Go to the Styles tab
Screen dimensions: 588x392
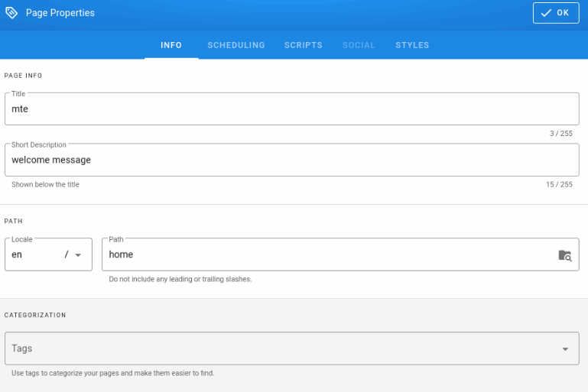pos(412,45)
